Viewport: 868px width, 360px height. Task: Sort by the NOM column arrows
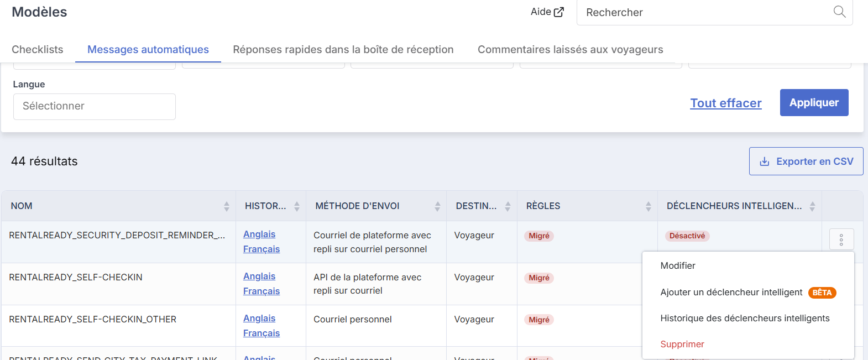[x=226, y=206]
